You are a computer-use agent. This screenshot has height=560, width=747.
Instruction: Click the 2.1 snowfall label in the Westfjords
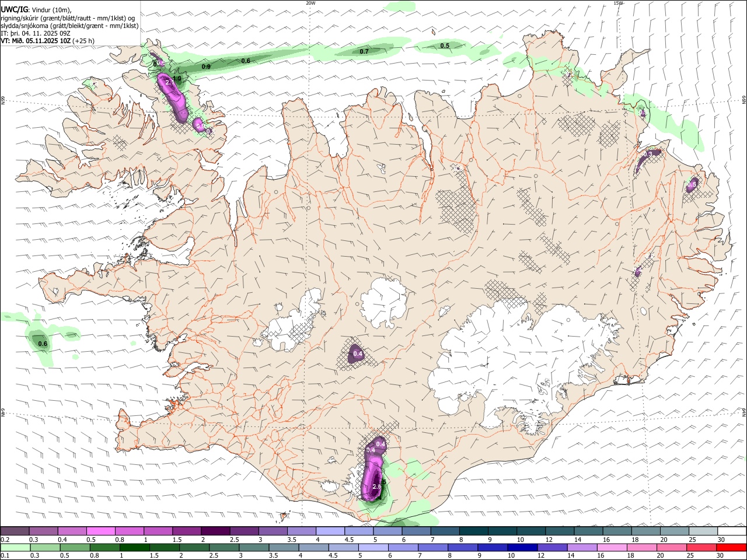coord(170,83)
